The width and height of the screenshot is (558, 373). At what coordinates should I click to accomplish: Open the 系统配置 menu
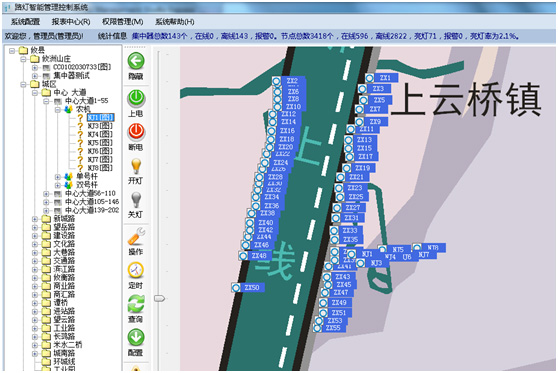coord(25,22)
